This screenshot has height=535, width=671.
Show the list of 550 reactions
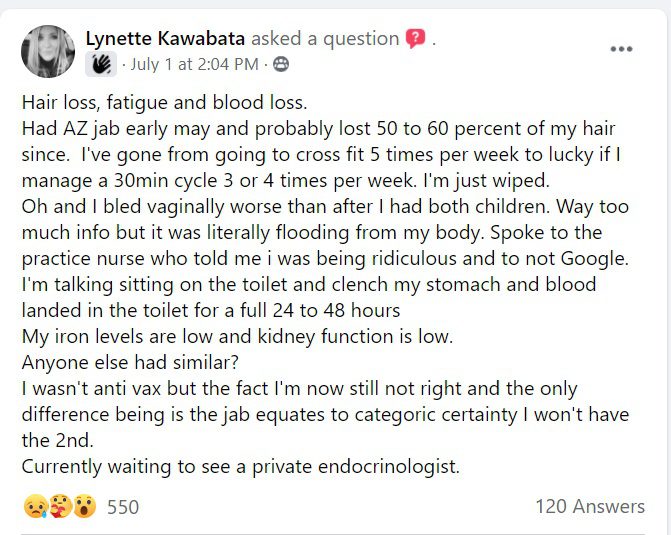point(123,507)
